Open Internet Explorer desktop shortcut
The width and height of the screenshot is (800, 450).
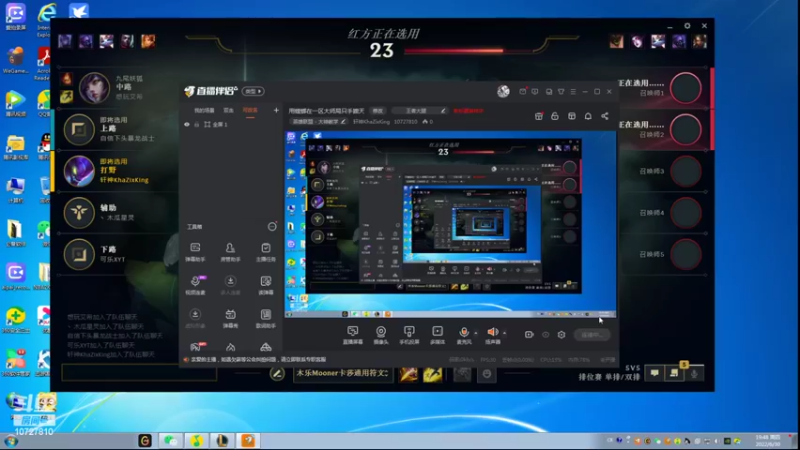click(x=46, y=19)
